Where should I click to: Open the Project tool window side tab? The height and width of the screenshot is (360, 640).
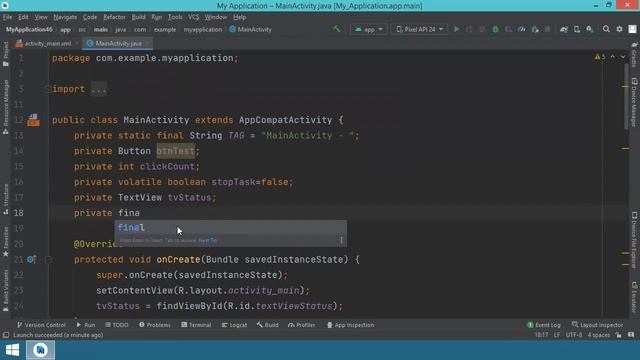pyautogui.click(x=5, y=54)
